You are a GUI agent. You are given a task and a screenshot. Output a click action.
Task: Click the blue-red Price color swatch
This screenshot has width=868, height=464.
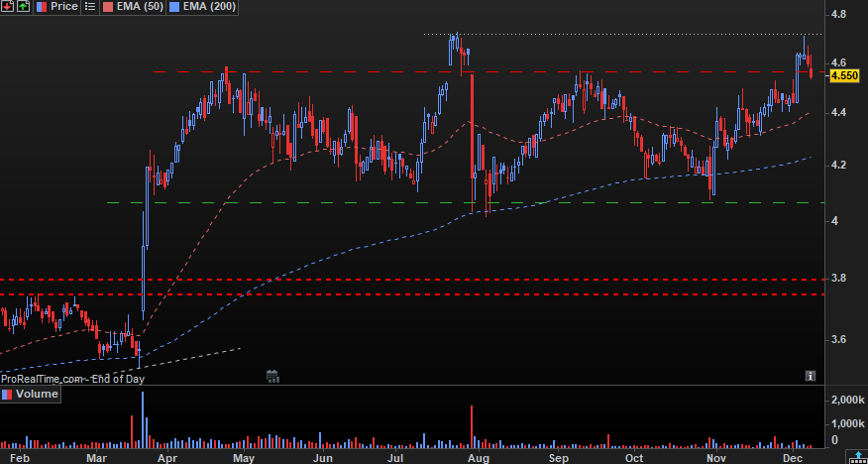pos(42,7)
